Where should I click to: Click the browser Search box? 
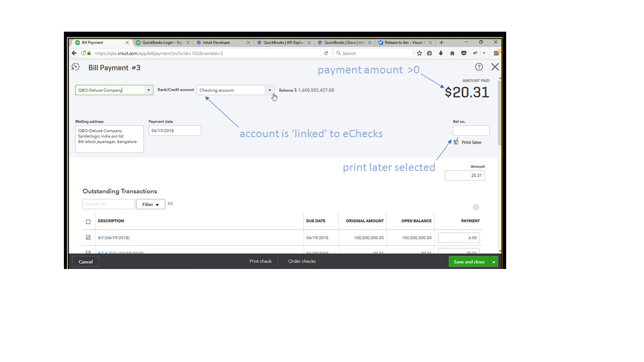point(373,53)
